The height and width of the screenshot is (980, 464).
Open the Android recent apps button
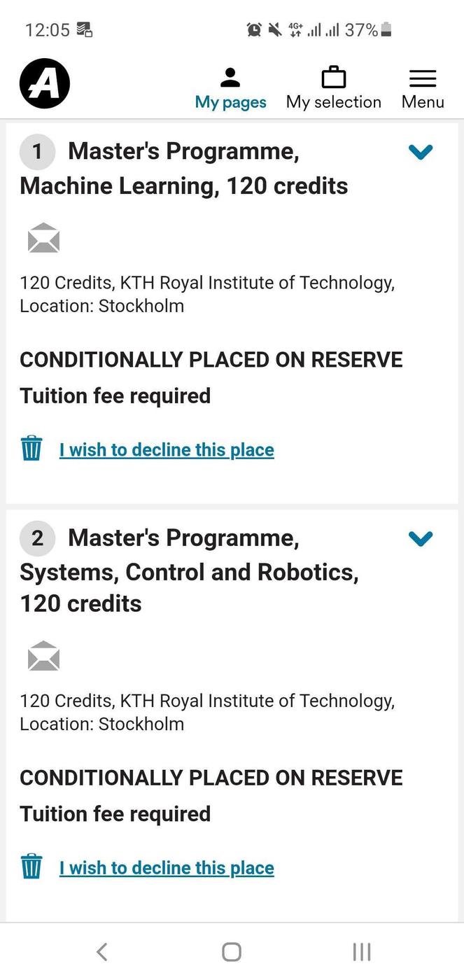pyautogui.click(x=361, y=952)
